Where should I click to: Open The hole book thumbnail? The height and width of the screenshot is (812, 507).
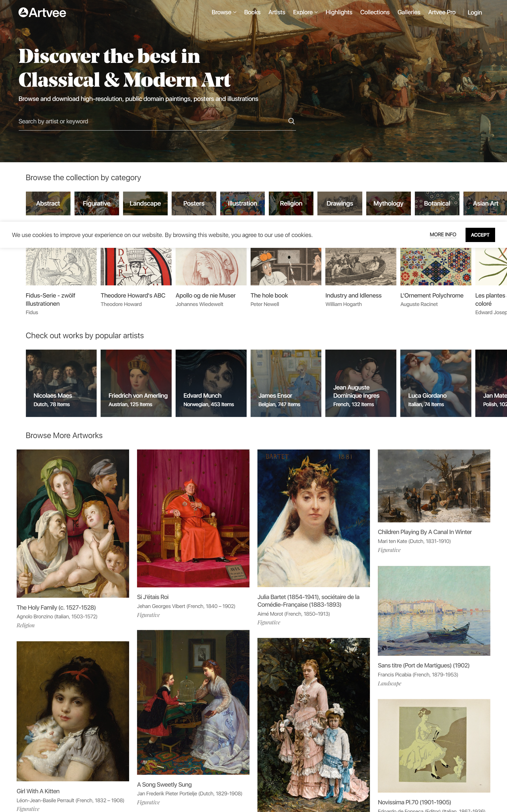point(286,267)
